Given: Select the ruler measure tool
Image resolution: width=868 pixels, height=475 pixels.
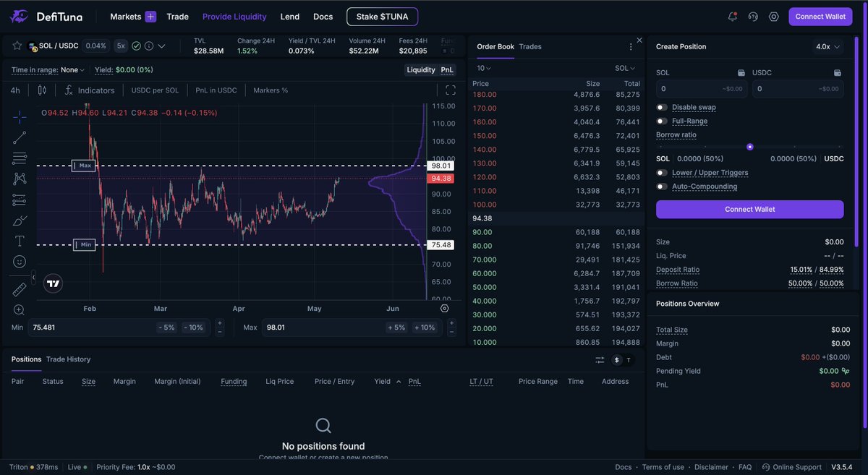Looking at the screenshot, I should pyautogui.click(x=20, y=289).
